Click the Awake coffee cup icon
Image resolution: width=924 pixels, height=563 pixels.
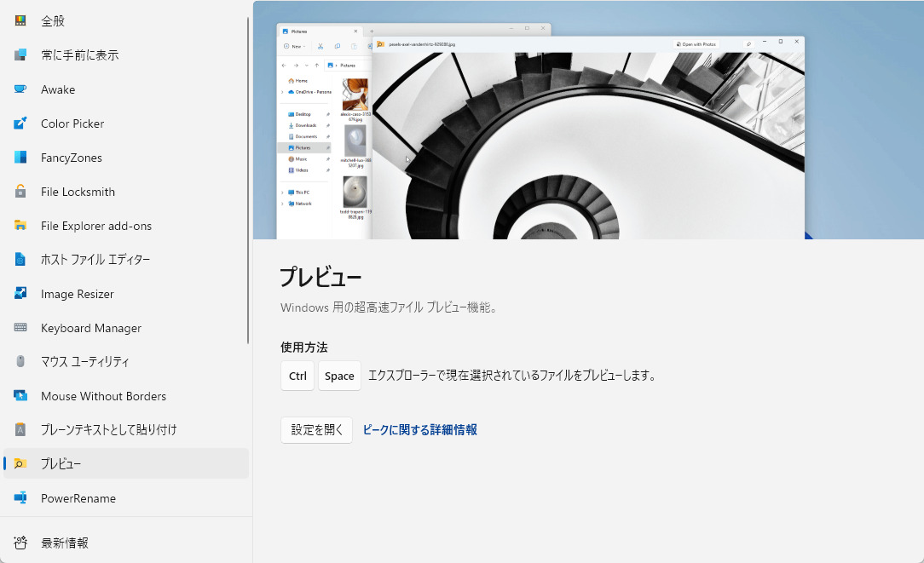[20, 89]
